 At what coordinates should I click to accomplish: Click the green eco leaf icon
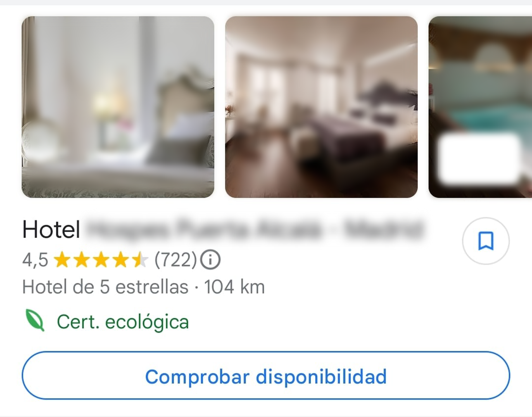point(35,320)
